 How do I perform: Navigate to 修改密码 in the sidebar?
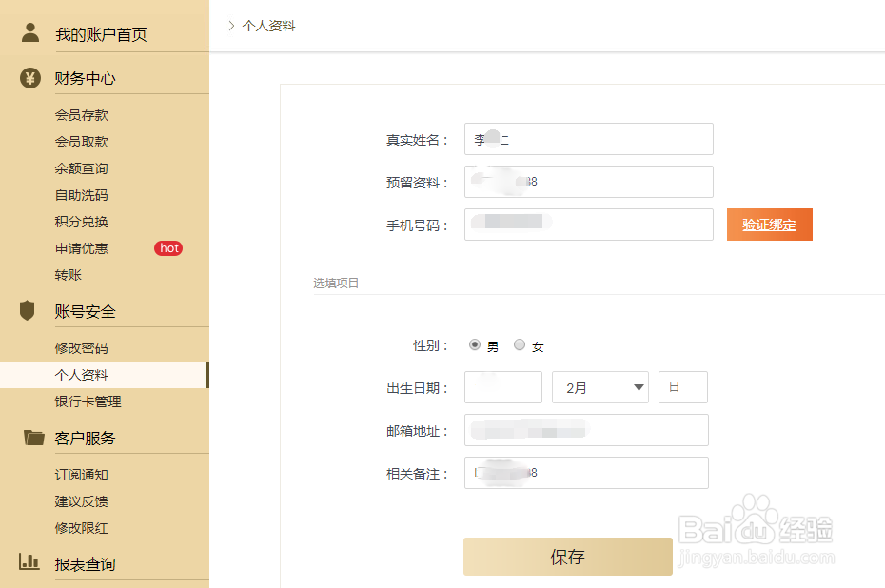82,346
